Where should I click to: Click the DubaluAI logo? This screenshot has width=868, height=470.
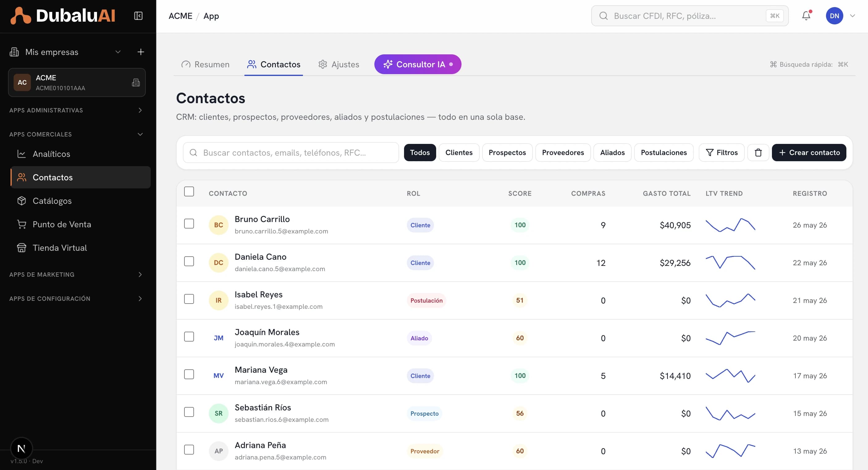(63, 15)
